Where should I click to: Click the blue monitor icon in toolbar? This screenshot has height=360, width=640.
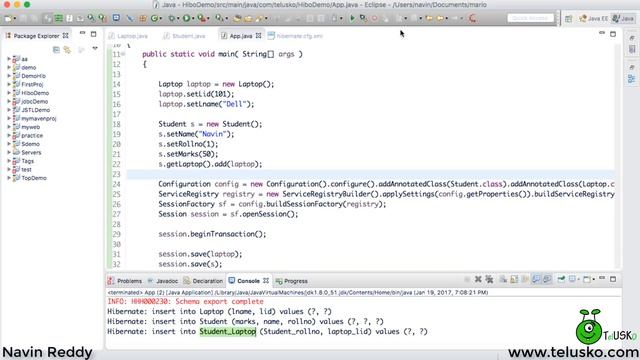116,18
